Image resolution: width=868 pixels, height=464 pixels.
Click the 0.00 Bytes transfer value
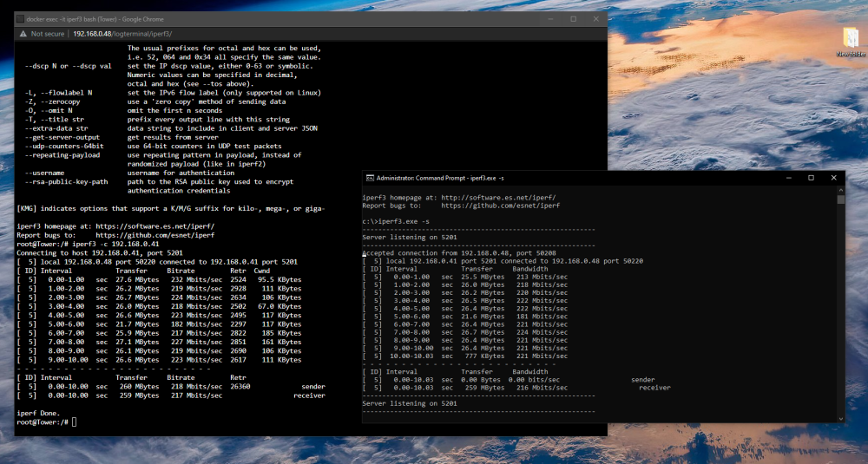[x=483, y=380]
